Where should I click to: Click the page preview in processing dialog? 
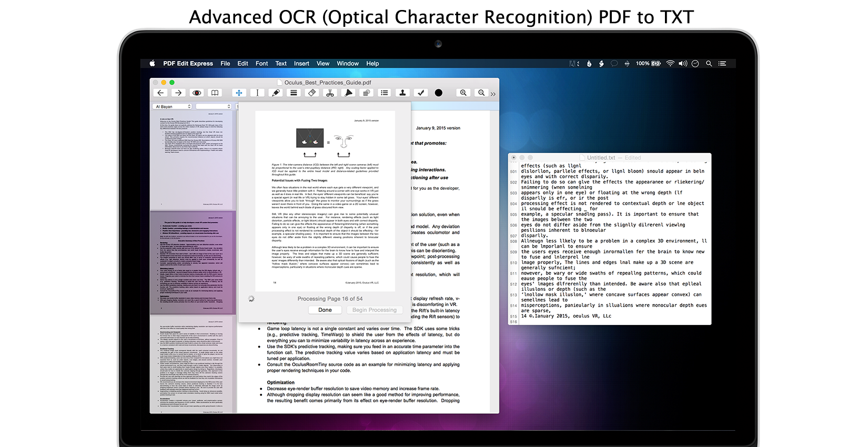(325, 201)
